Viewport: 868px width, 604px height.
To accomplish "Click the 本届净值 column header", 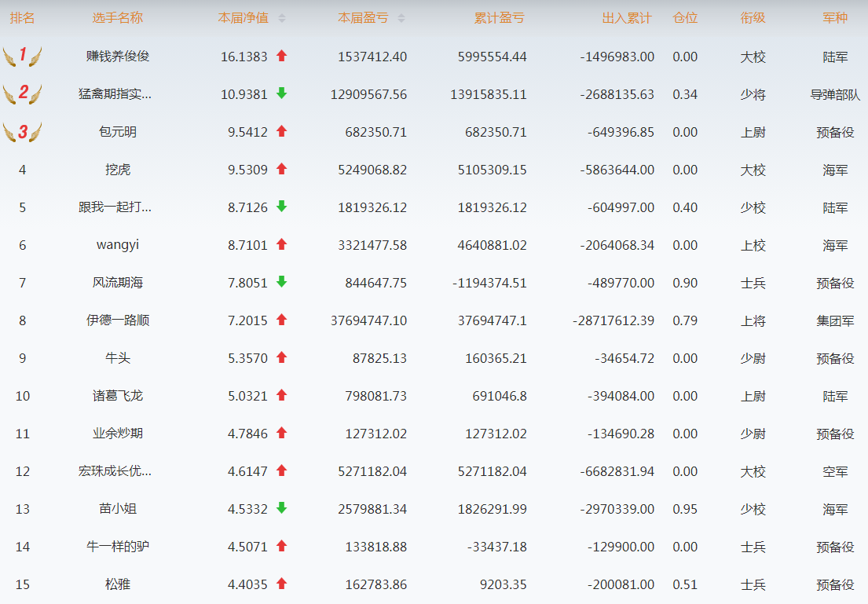I will click(x=243, y=18).
